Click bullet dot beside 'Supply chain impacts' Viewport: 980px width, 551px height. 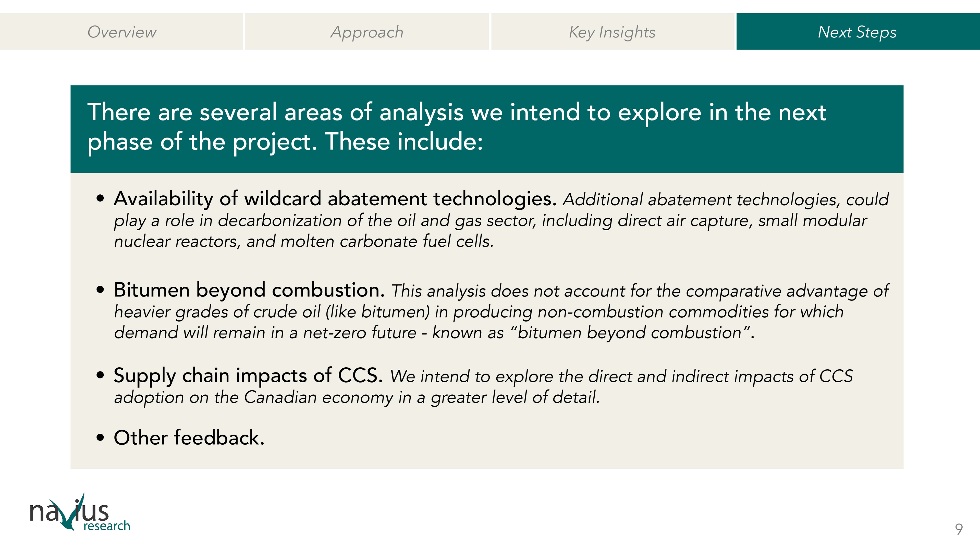pyautogui.click(x=100, y=375)
